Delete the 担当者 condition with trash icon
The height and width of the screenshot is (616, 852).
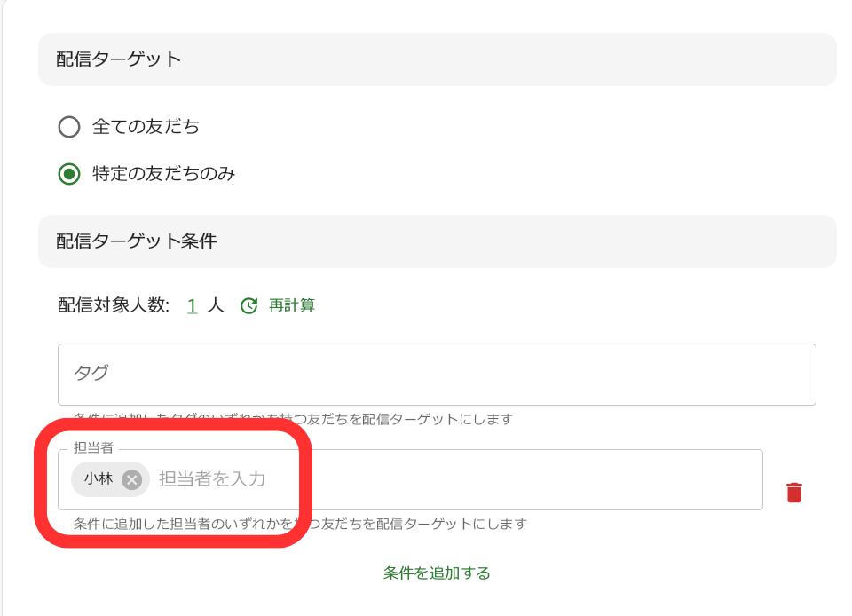pos(794,493)
